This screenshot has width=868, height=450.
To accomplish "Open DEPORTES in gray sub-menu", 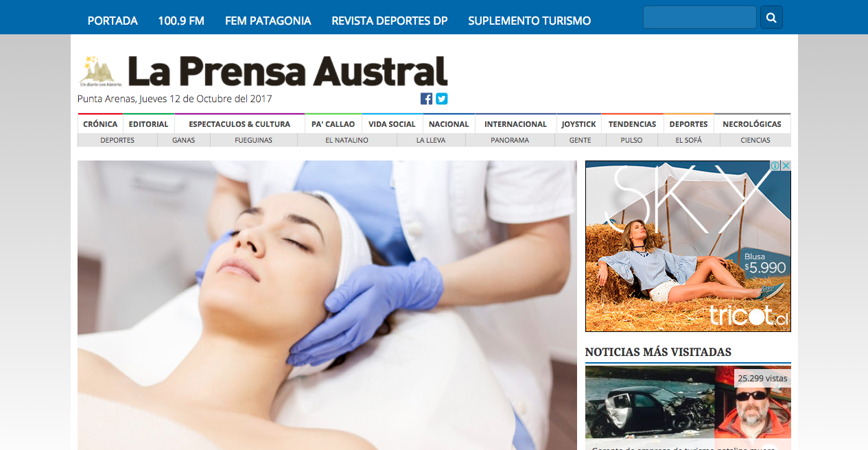I will (x=117, y=140).
